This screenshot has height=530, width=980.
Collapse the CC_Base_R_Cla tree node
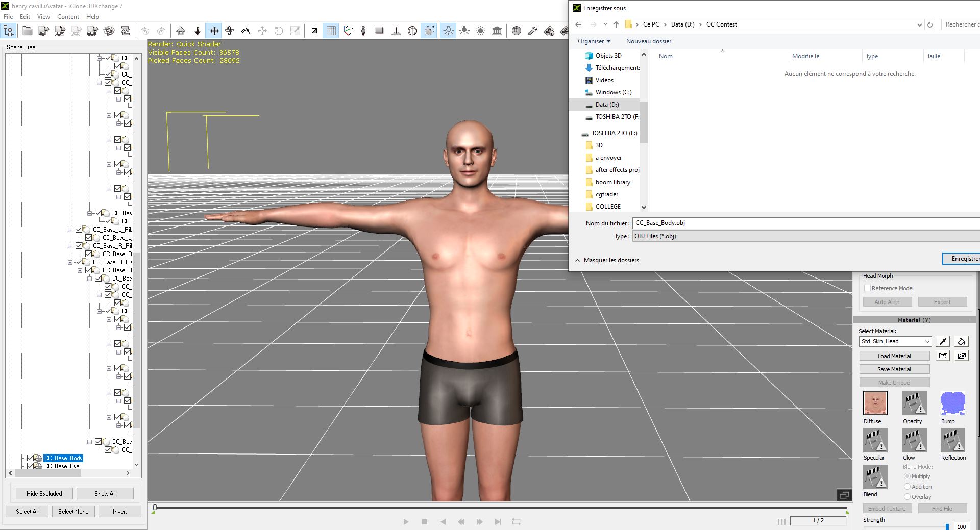click(70, 262)
